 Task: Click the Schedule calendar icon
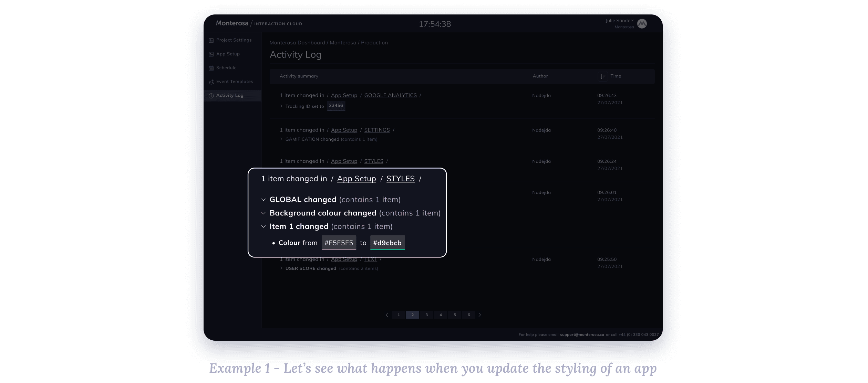click(211, 68)
